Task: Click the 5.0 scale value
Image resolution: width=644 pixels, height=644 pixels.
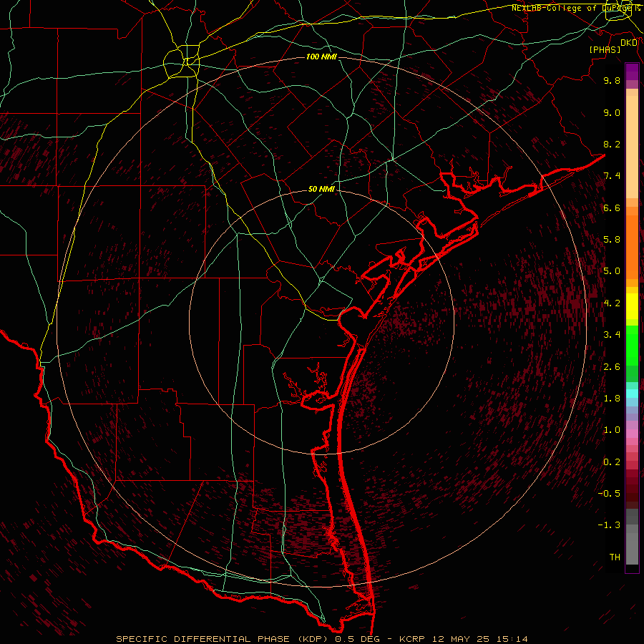Action: click(x=612, y=271)
